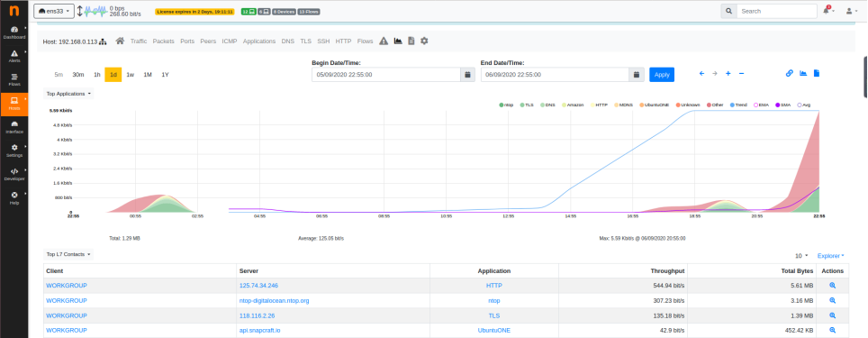Viewport: 868px width, 338px height.
Task: Copy chart permalink link icon
Action: [x=790, y=73]
